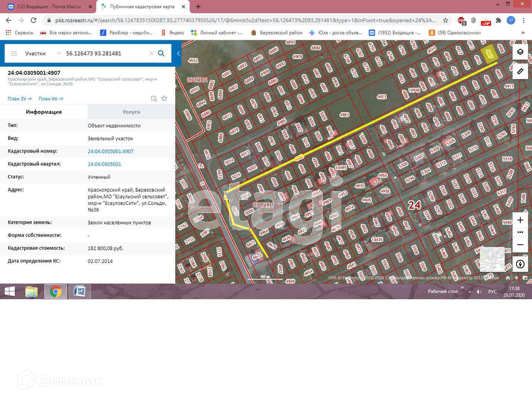532x402 pixels.
Task: Zoom in the map with the plus button
Action: tap(520, 220)
